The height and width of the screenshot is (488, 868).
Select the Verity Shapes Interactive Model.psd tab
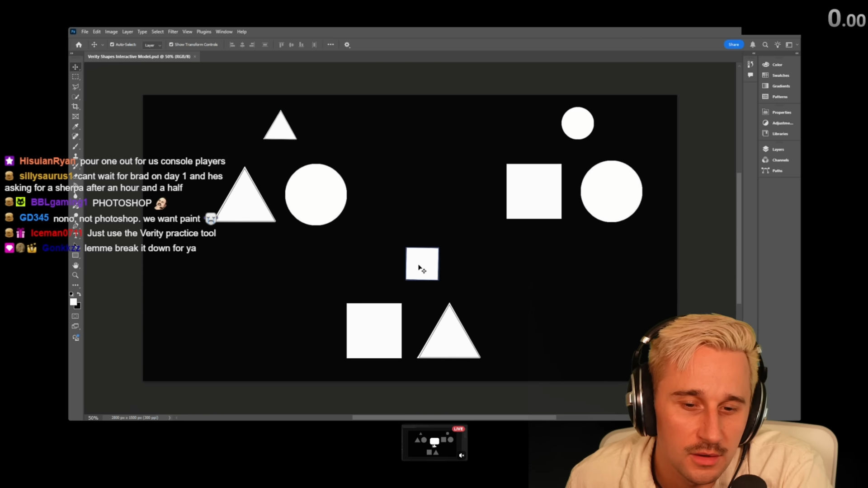pyautogui.click(x=139, y=56)
